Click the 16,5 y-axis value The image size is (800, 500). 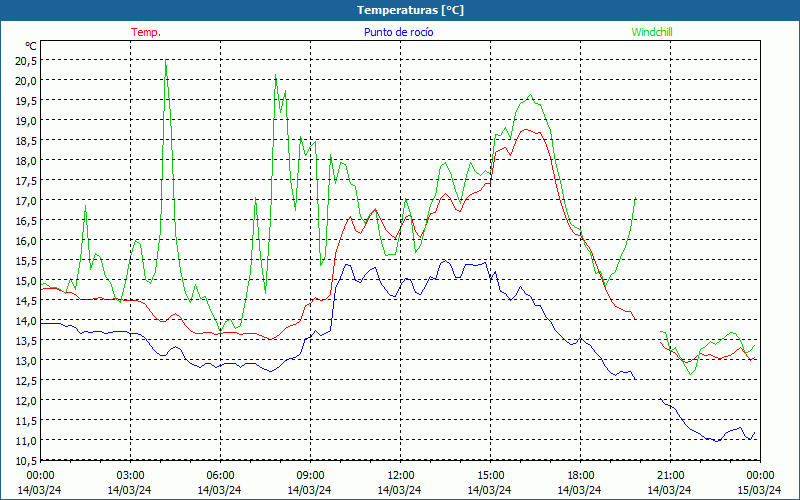point(27,220)
